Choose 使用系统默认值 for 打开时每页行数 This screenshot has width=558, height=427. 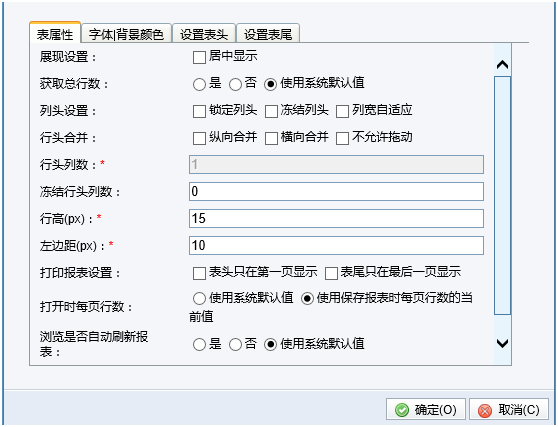199,298
